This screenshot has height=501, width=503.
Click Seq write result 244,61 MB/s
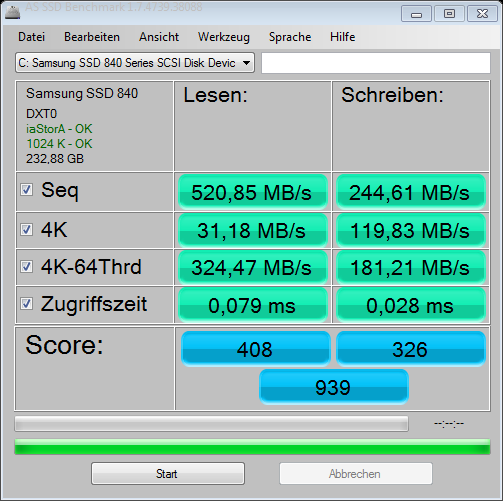click(411, 192)
